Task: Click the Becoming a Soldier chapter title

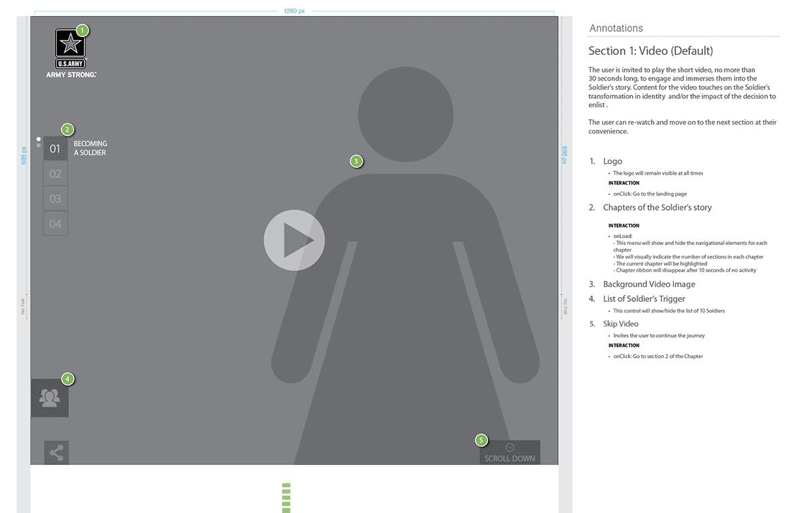Action: pos(90,148)
